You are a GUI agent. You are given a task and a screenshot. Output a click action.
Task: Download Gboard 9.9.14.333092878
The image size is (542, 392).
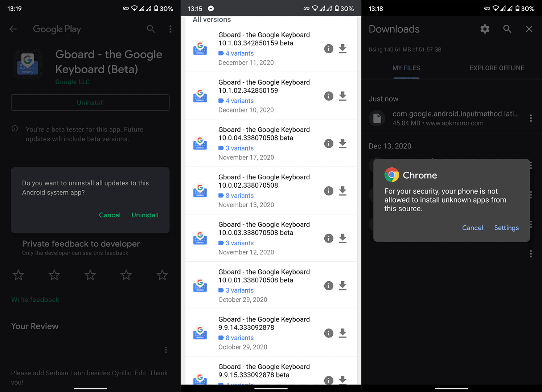(x=342, y=333)
